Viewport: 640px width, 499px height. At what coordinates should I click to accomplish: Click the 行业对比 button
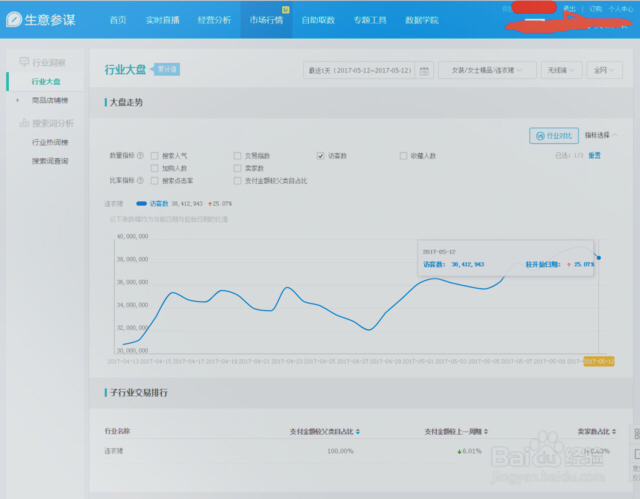554,135
